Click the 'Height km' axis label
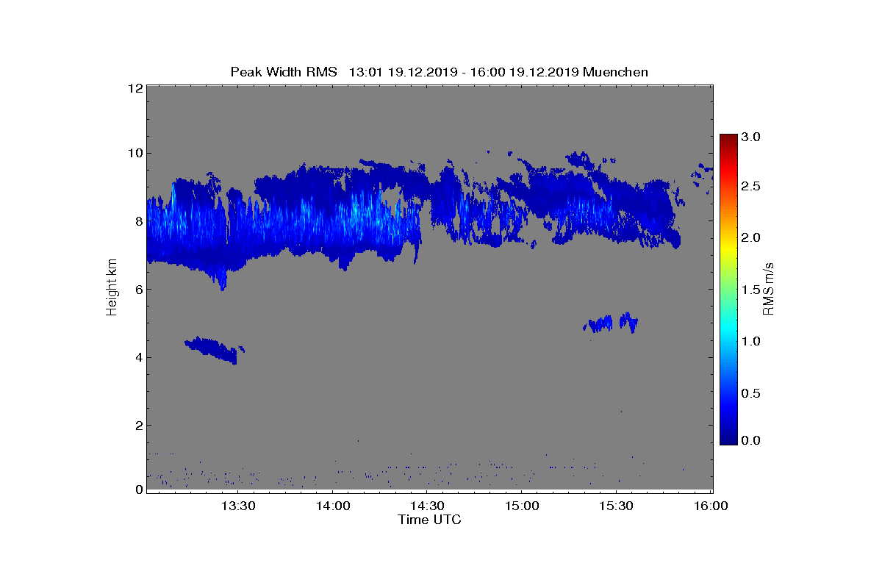The width and height of the screenshot is (882, 588). pos(112,287)
